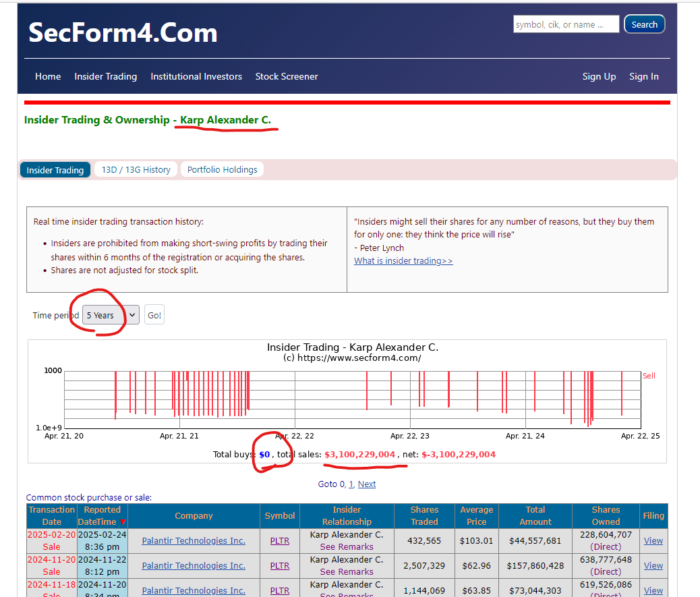Click the 2024-11-22 8:12 pm reported cell
This screenshot has width=700, height=597.
click(x=103, y=566)
